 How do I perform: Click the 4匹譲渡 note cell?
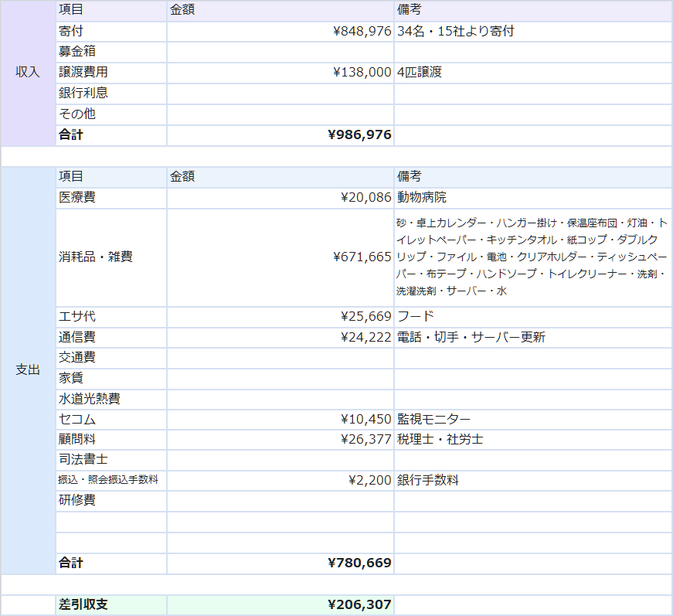pos(532,73)
